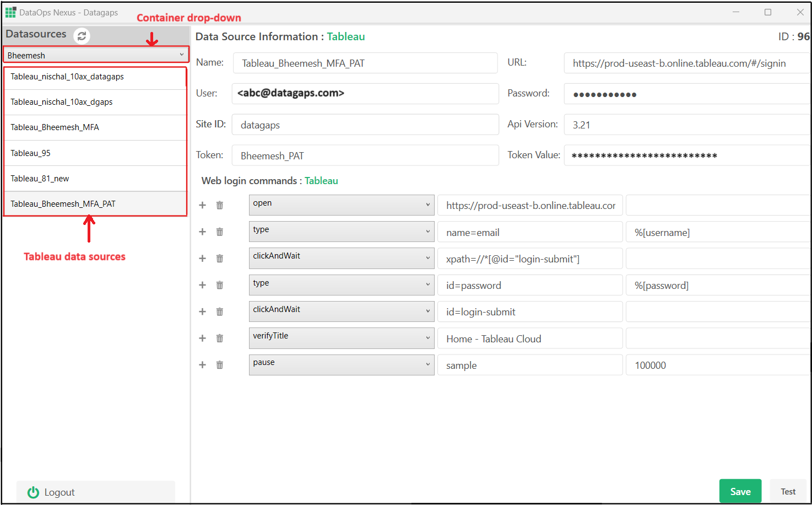
Task: Select Tableau_nischal_10ax_datagaps data source
Action: (x=67, y=77)
